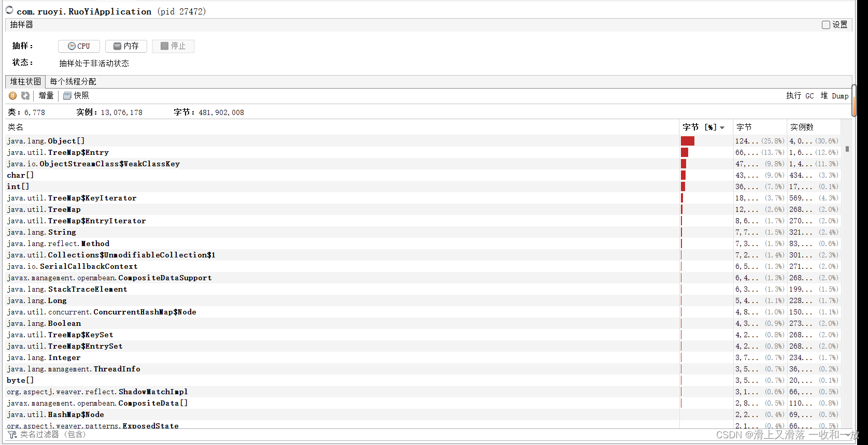Enable the 设置 settings checkbox
This screenshot has width=868, height=445.
coord(826,25)
